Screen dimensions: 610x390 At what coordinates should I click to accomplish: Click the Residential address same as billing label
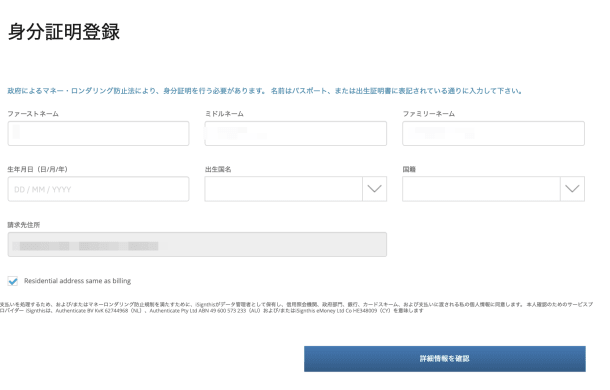point(77,281)
